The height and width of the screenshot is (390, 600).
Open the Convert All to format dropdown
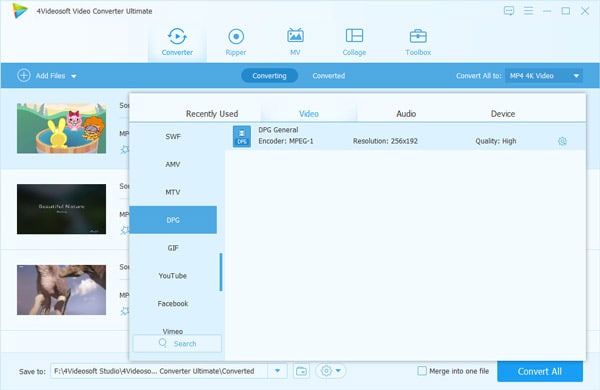(544, 76)
